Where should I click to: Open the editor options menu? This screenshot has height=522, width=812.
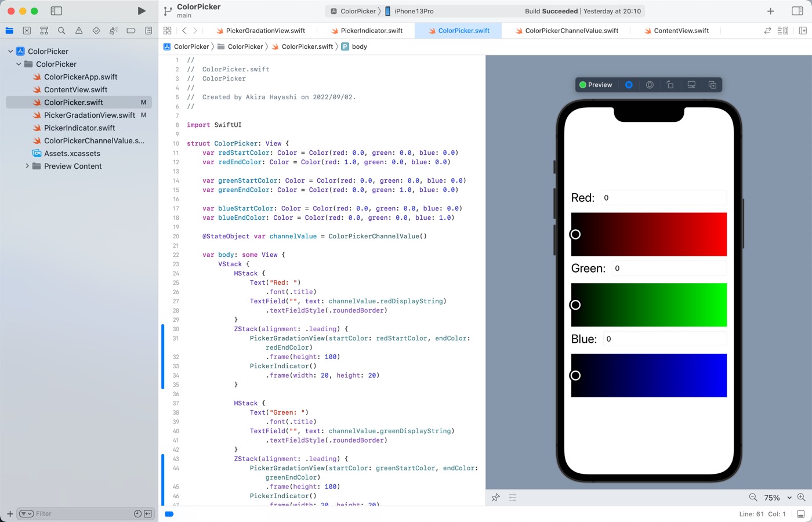pyautogui.click(x=782, y=31)
